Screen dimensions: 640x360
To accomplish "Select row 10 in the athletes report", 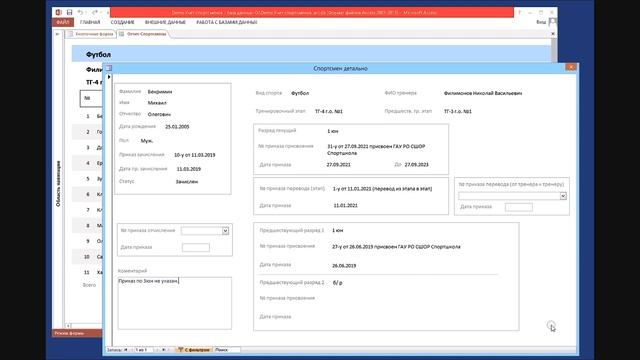I will (87, 257).
